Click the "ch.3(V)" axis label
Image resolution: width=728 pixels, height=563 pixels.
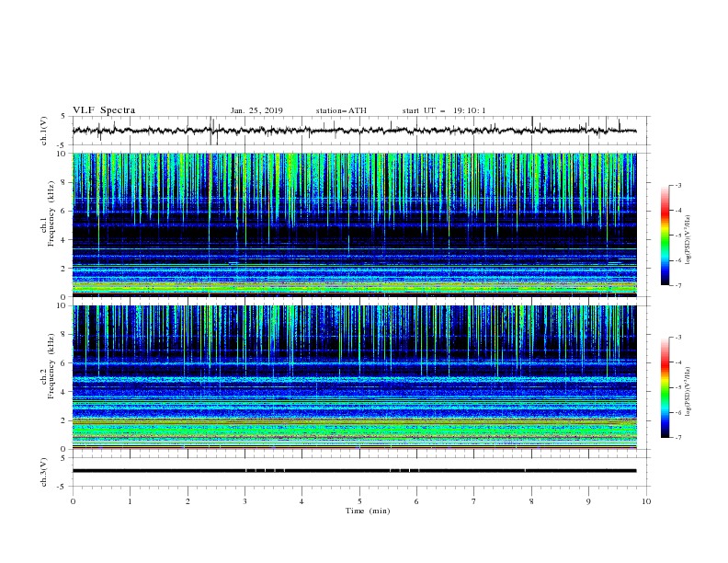(44, 472)
